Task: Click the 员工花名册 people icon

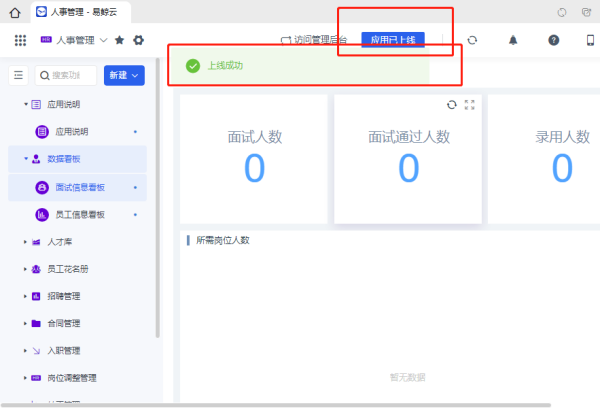Action: pyautogui.click(x=36, y=269)
